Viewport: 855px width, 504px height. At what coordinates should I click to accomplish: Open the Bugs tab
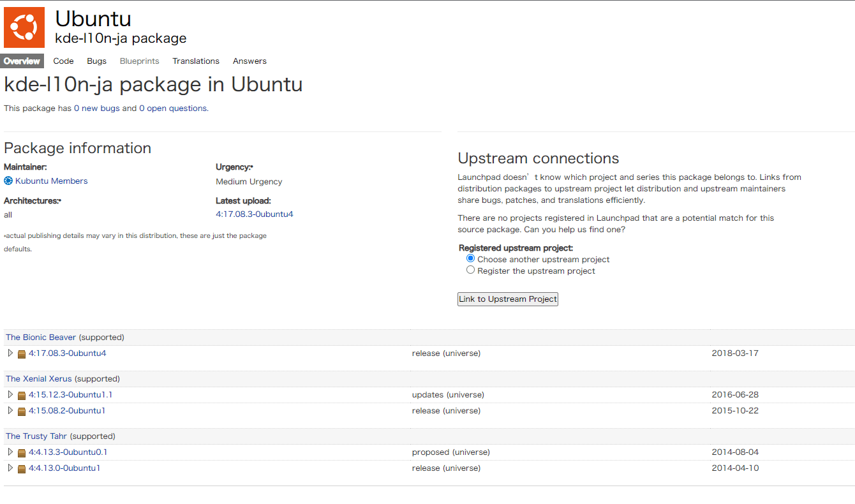point(97,61)
